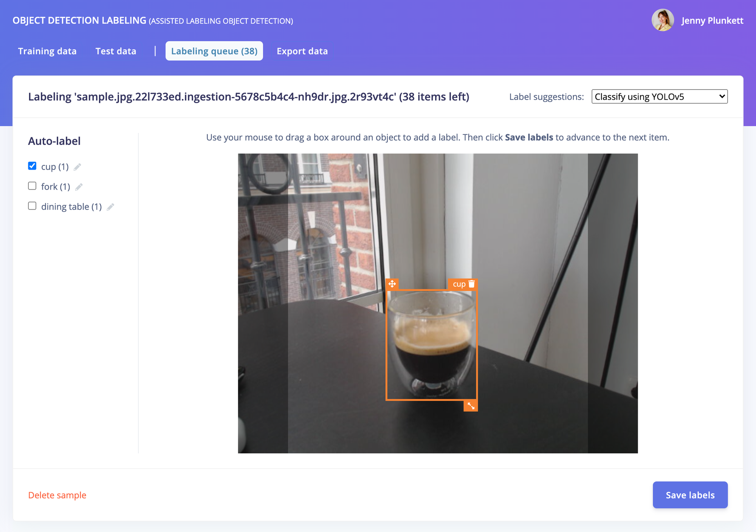Click the Jenny Plunkett username
The image size is (756, 532).
pyautogui.click(x=712, y=20)
